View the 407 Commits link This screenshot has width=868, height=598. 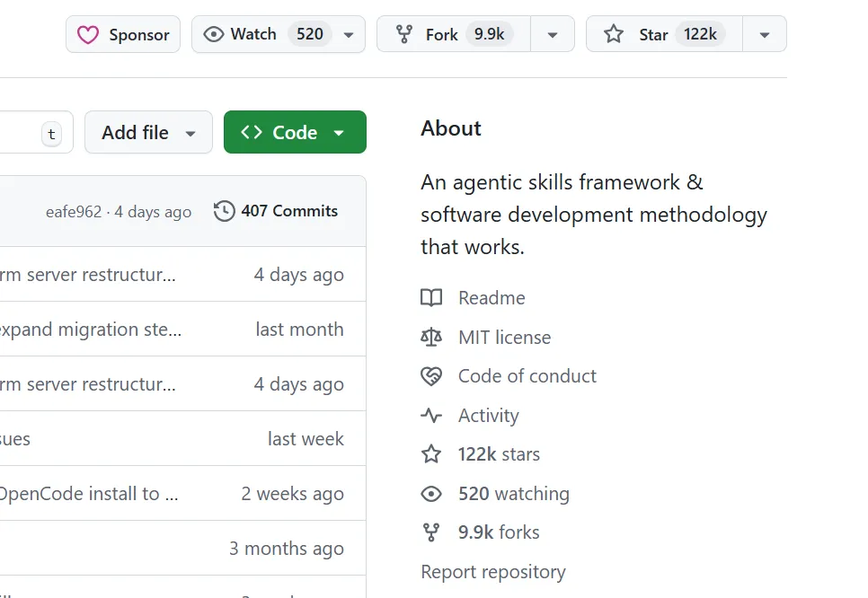coord(289,211)
